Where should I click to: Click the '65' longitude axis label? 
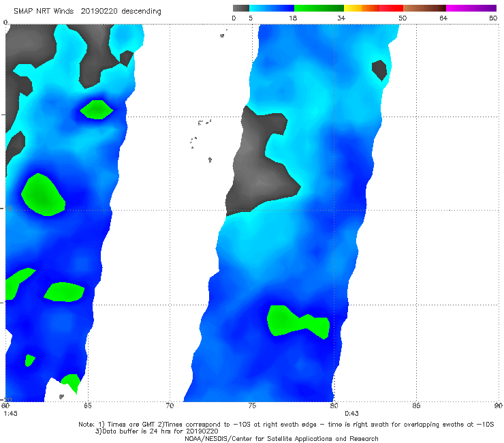(88, 406)
